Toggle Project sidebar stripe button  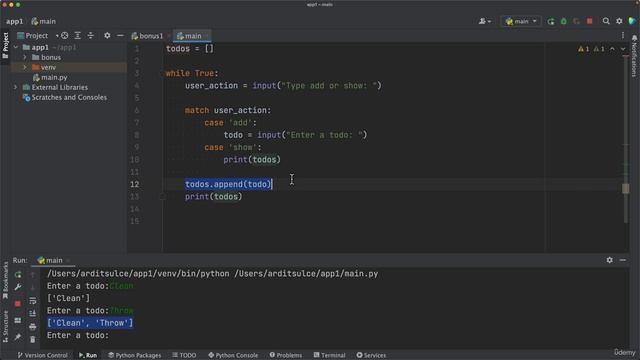click(5, 45)
